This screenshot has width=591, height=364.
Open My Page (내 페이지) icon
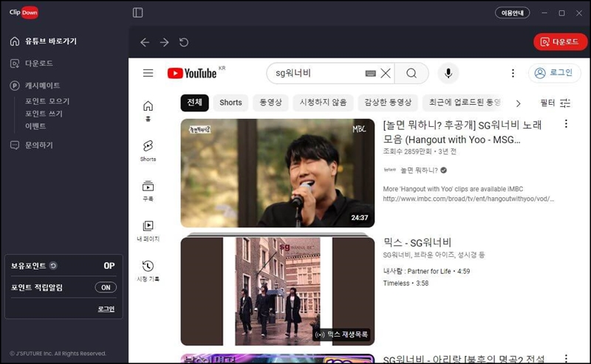pos(148,230)
